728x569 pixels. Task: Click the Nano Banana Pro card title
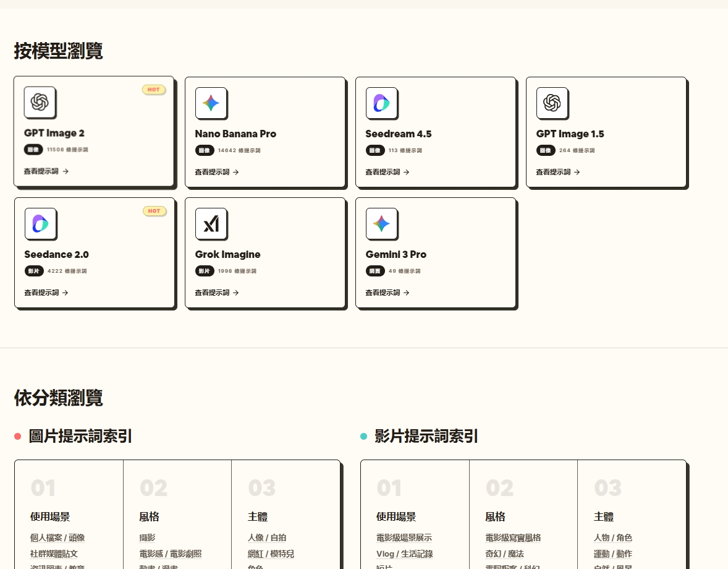click(235, 134)
